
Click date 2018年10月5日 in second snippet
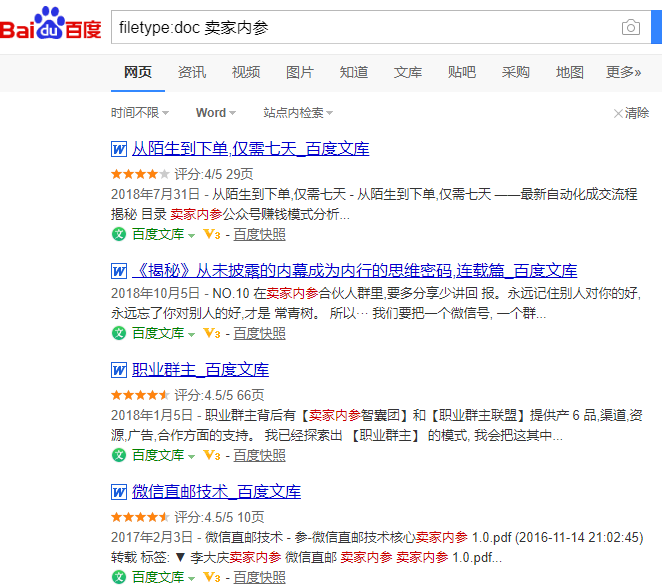click(x=155, y=293)
